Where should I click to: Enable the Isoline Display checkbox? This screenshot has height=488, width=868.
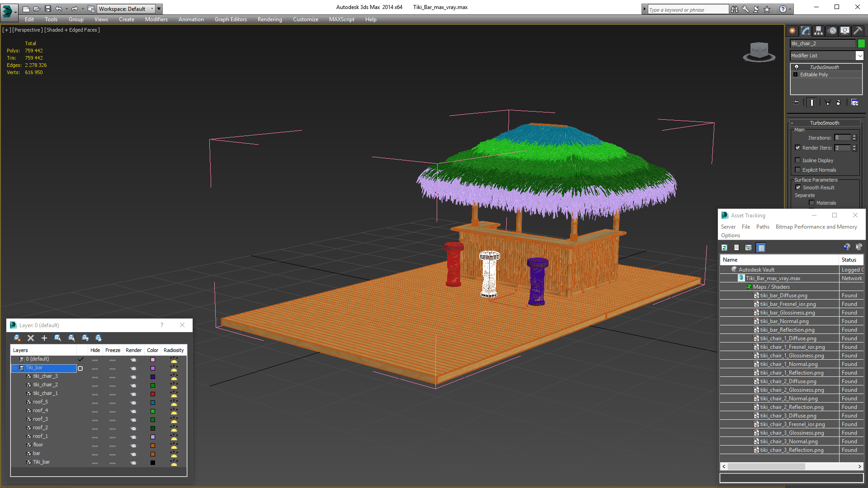[798, 160]
